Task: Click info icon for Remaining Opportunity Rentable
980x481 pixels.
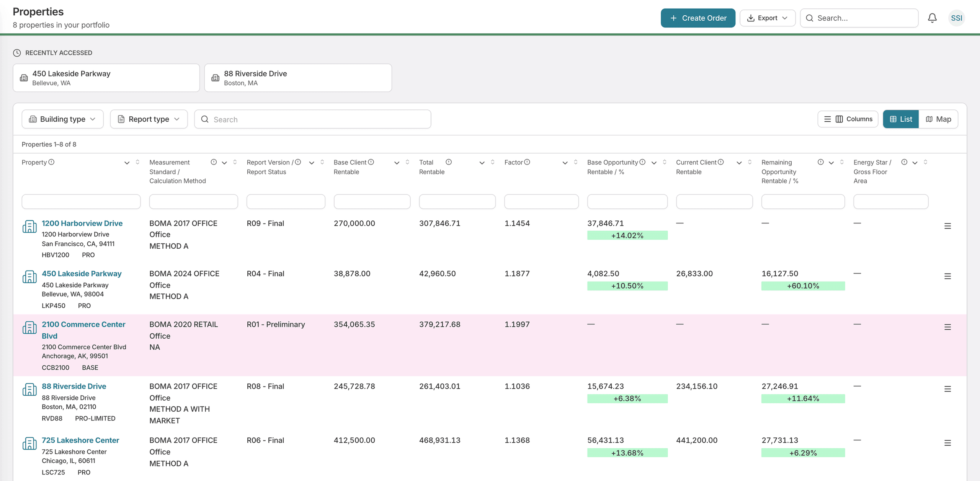Action: click(x=821, y=162)
